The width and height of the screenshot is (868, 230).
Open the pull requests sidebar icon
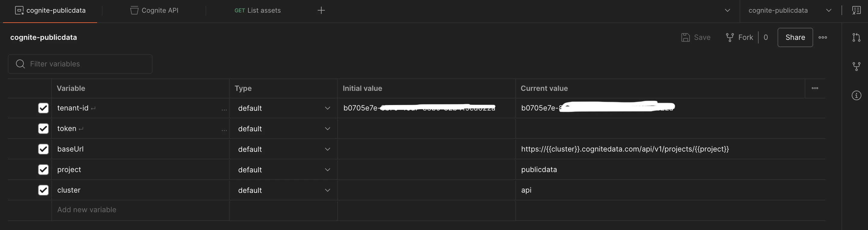[x=856, y=37]
